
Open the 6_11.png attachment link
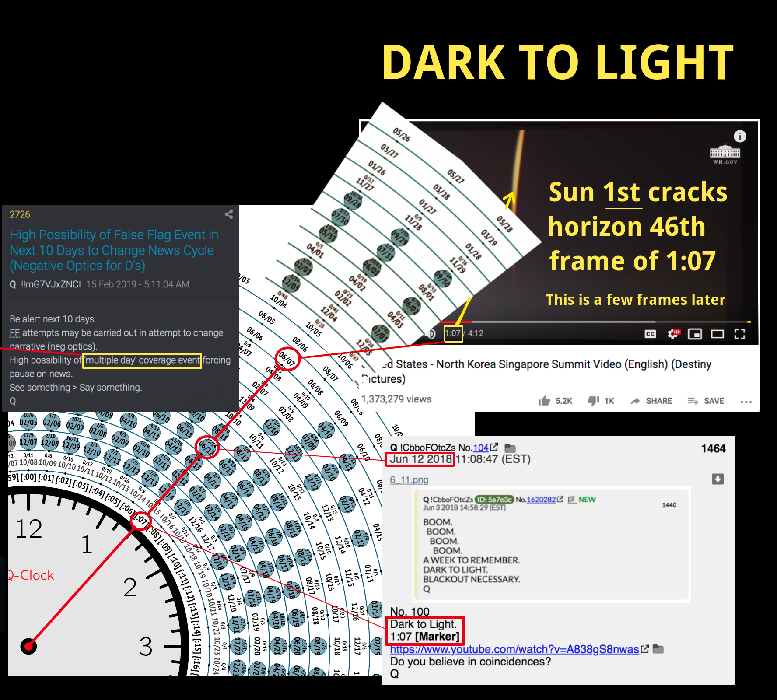409,480
